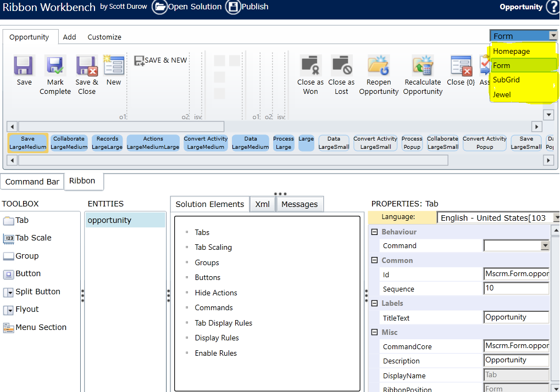This screenshot has height=392, width=560.
Task: Switch to the Command Bar tab
Action: 32,181
